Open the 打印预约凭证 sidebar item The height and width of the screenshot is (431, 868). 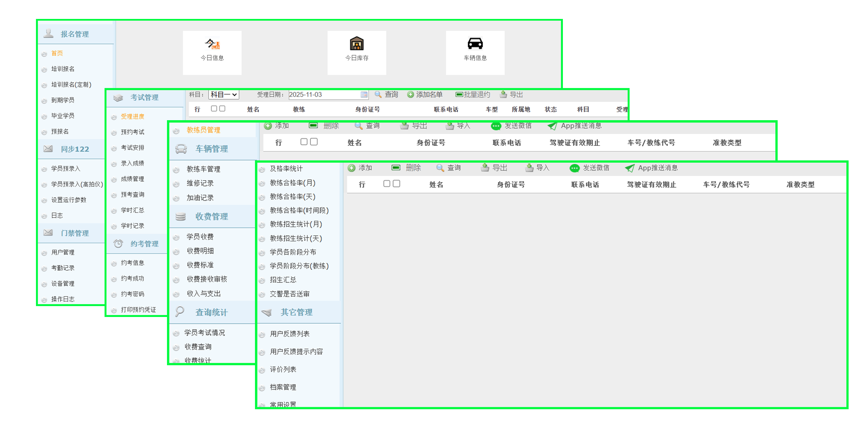click(138, 310)
